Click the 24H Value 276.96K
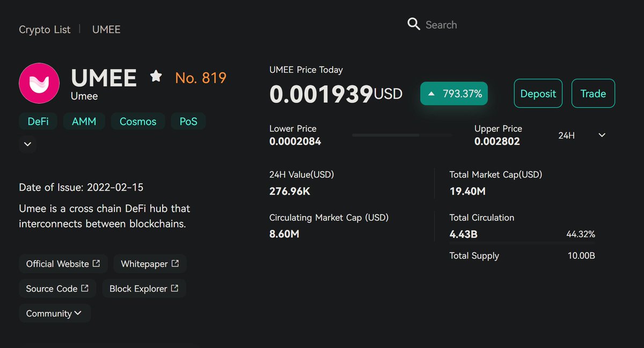This screenshot has width=644, height=348. [x=290, y=191]
